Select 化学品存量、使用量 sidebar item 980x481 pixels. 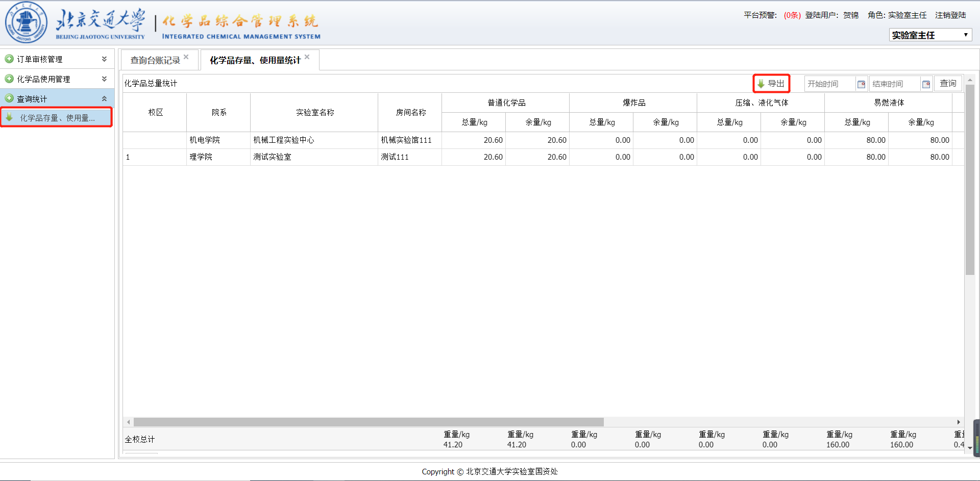click(57, 118)
